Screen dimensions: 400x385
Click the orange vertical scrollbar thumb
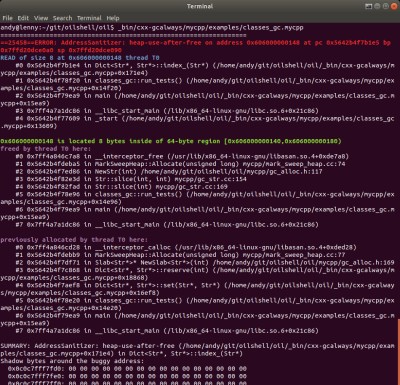(x=399, y=352)
